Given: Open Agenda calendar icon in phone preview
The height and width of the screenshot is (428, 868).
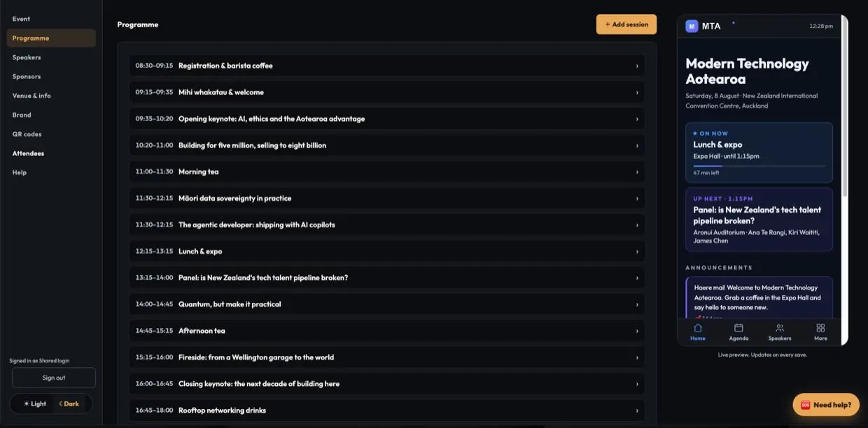Looking at the screenshot, I should pyautogui.click(x=738, y=327).
